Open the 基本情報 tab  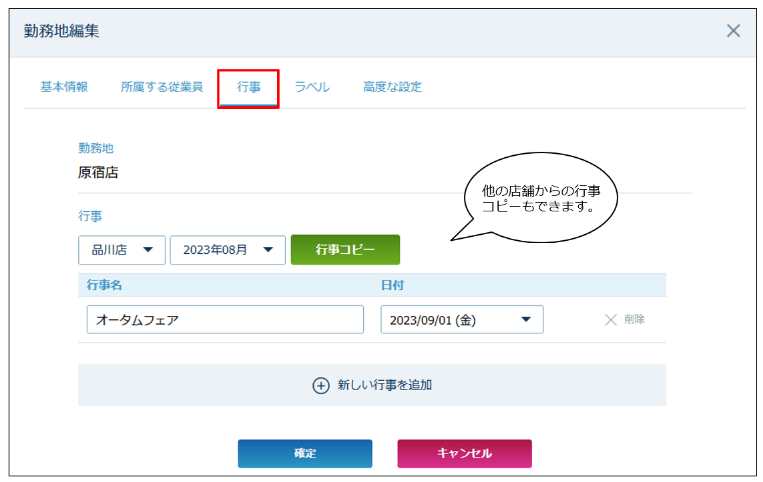64,87
